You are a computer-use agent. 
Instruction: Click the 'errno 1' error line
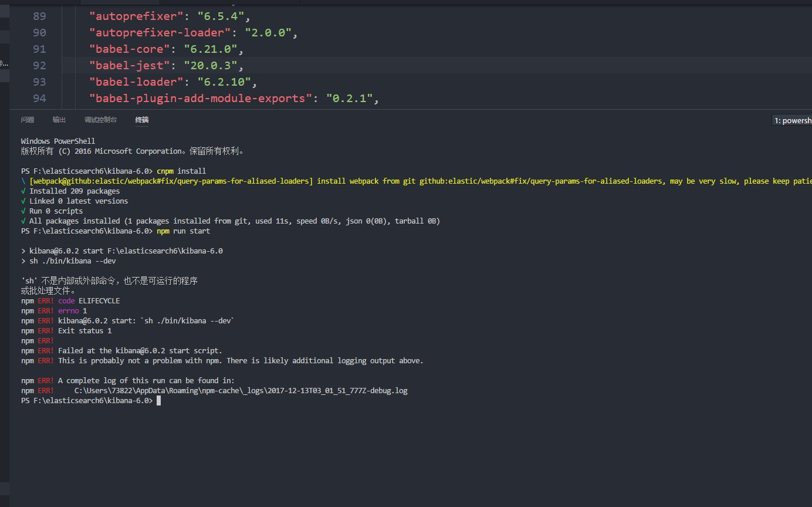coord(54,311)
